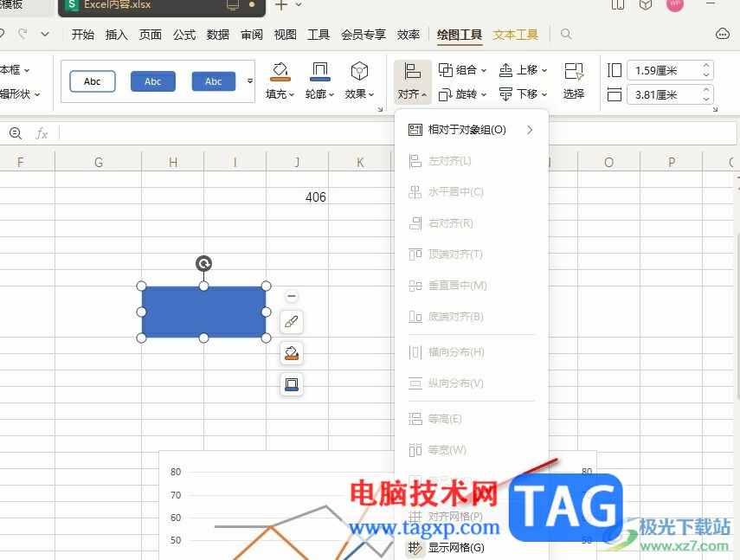Select the white outlined Abc shape style
740x560 pixels.
click(93, 81)
